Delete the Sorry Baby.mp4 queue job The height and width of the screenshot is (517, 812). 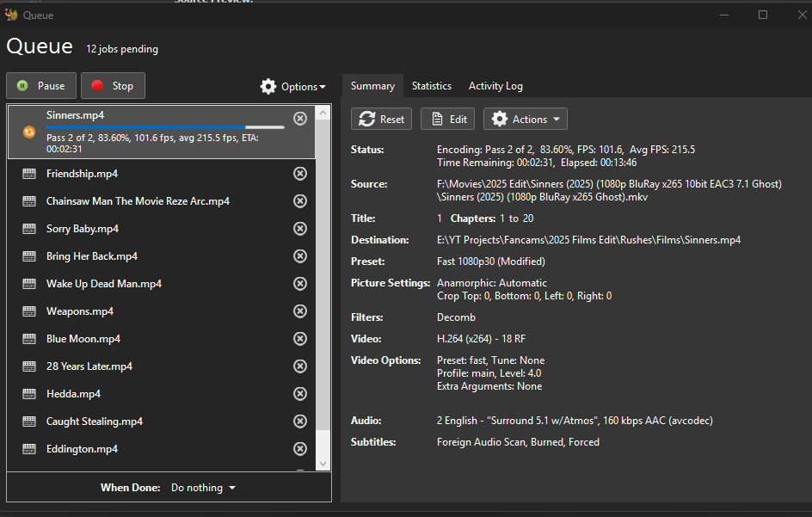[300, 229]
